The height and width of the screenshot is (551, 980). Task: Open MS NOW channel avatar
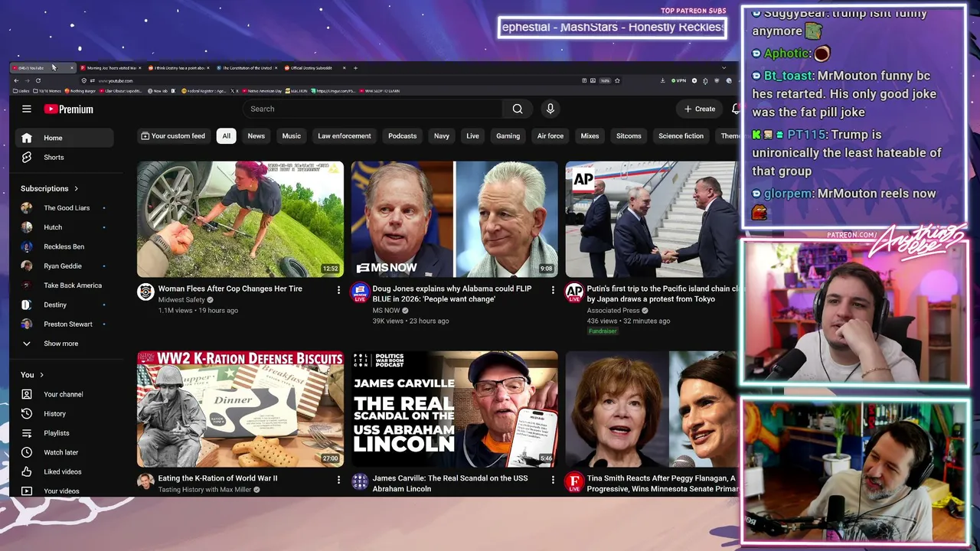point(360,292)
